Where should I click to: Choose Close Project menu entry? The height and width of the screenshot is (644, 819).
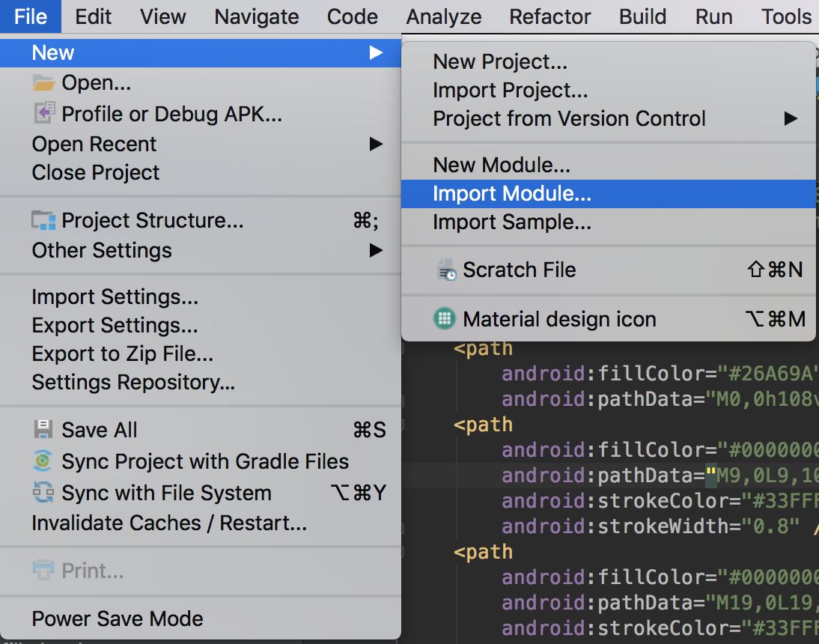[96, 172]
